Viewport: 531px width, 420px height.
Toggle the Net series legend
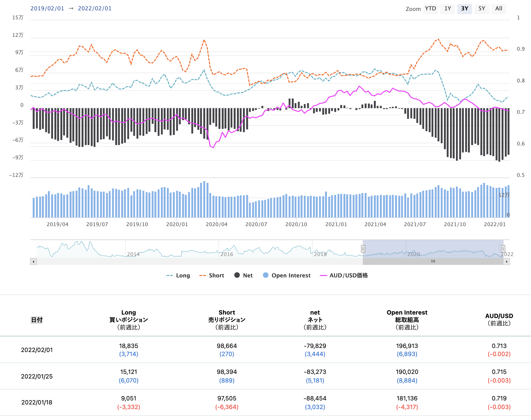tap(243, 275)
